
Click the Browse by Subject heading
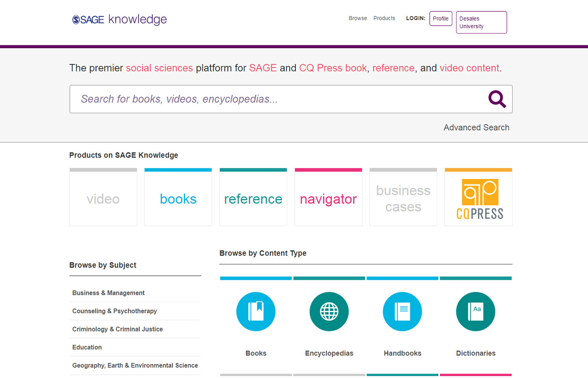pos(103,265)
